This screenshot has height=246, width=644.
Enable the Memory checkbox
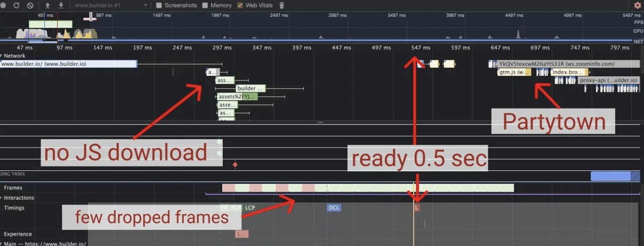[205, 6]
